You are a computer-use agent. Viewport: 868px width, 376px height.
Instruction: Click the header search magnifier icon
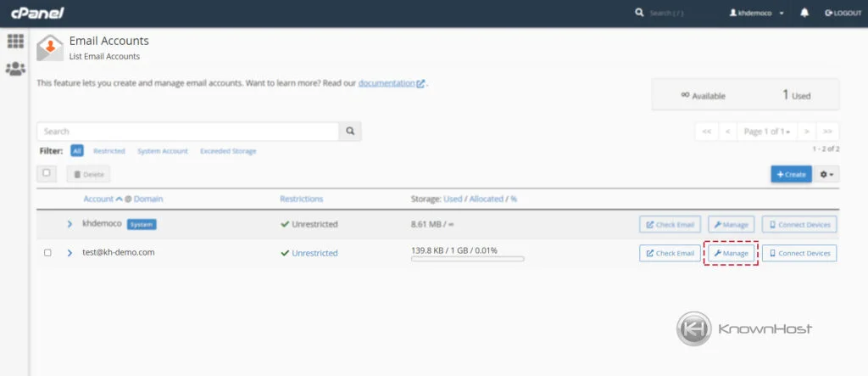[x=639, y=13]
